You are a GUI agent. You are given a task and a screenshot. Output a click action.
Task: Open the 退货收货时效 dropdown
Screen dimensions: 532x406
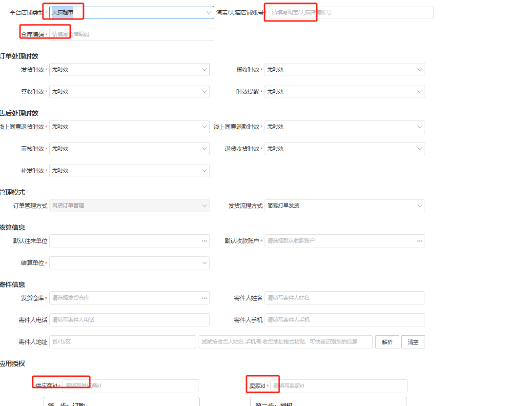pyautogui.click(x=345, y=148)
